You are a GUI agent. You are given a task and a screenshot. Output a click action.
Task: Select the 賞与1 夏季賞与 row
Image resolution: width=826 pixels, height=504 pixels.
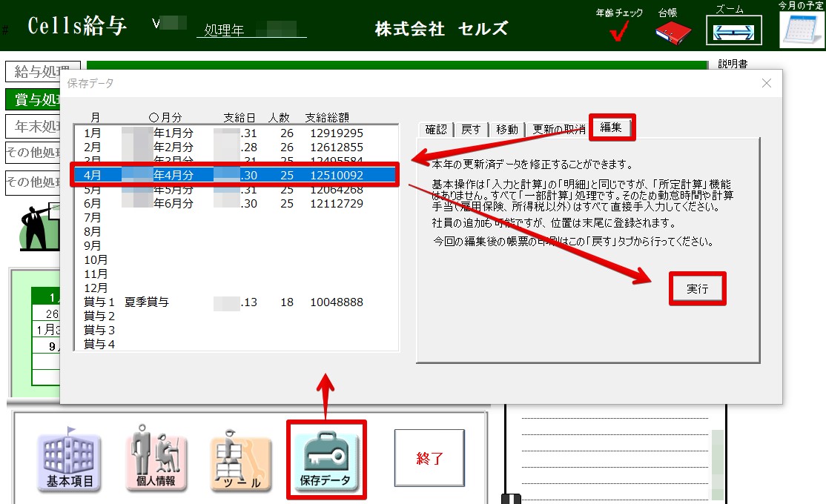click(236, 302)
